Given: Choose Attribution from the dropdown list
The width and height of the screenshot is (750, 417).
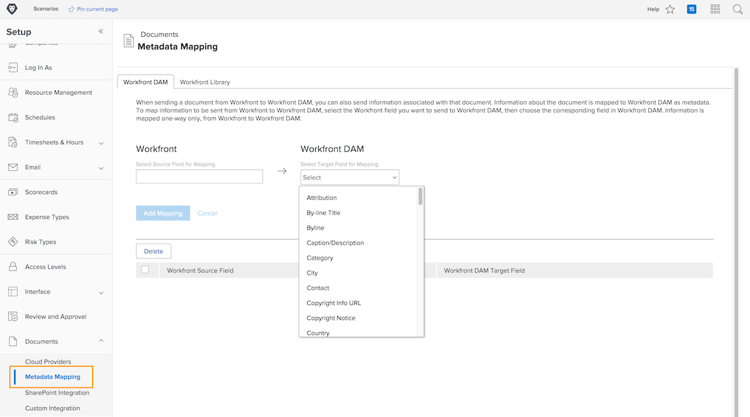Looking at the screenshot, I should point(321,198).
